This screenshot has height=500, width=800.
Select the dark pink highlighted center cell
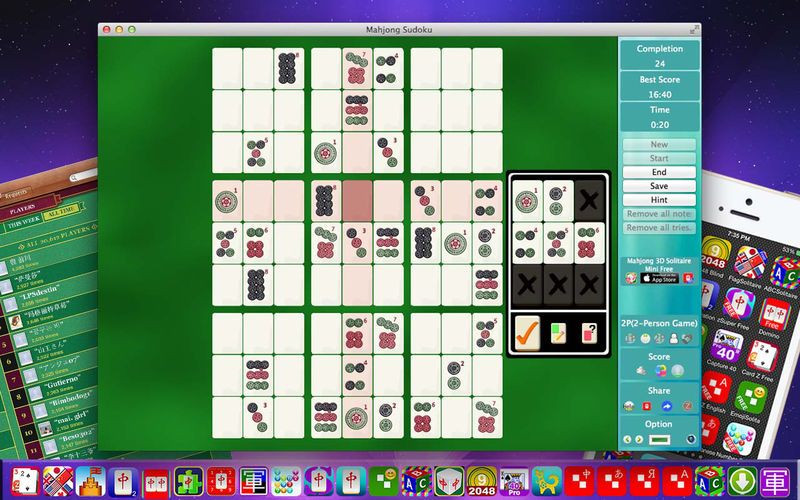pos(357,201)
